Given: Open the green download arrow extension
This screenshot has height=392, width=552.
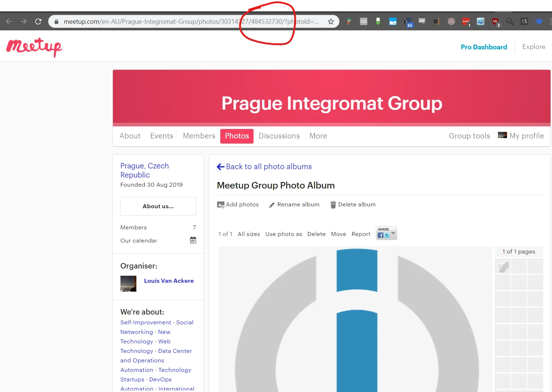Looking at the screenshot, I should tap(378, 22).
